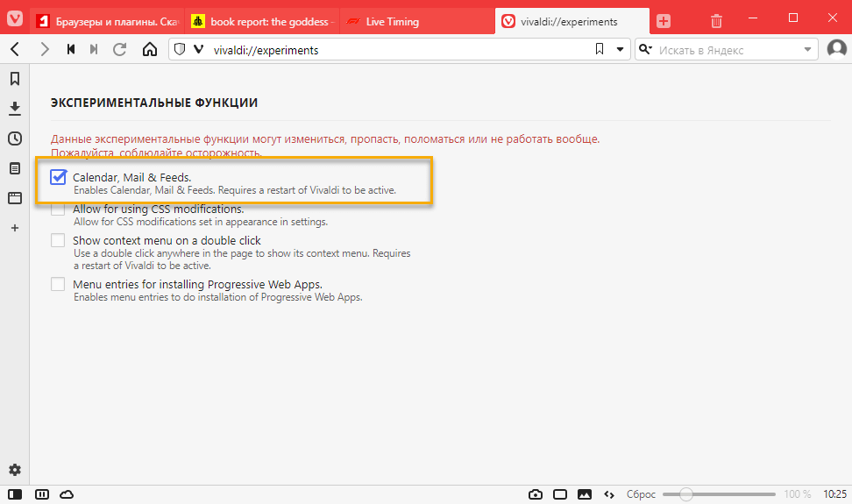Open the Window panel in sidebar

[15, 198]
